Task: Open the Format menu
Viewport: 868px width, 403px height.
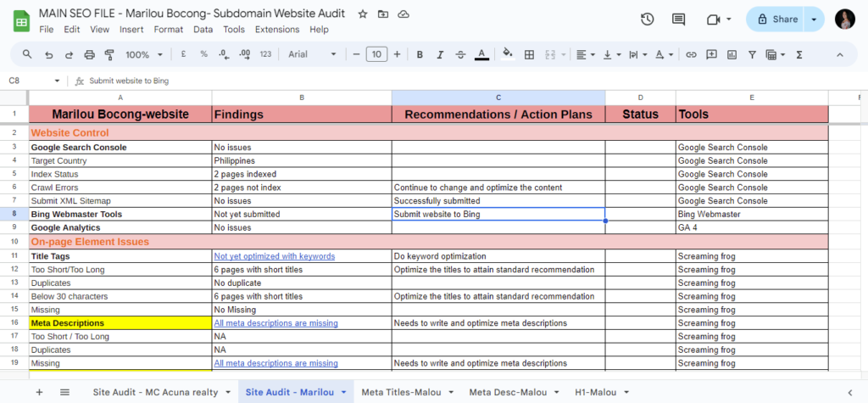Action: [x=169, y=30]
